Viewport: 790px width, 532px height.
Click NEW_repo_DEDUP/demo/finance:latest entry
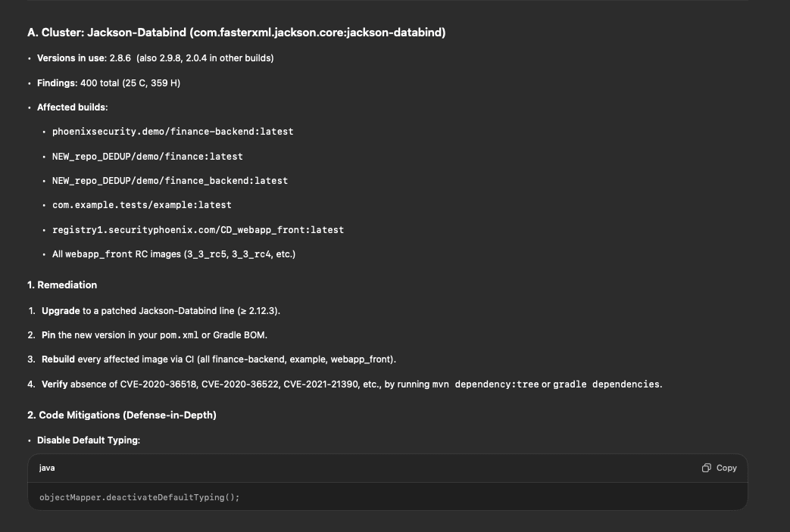tap(148, 156)
